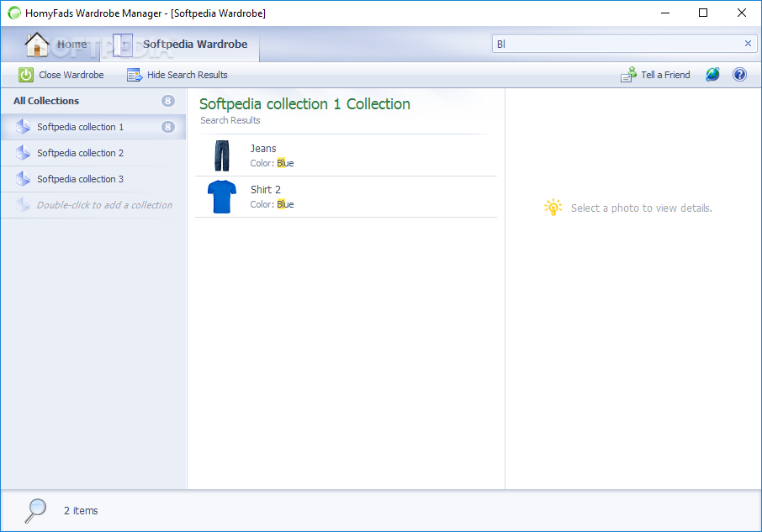762x532 pixels.
Task: Click the Search Results subtitle
Action: pyautogui.click(x=230, y=120)
